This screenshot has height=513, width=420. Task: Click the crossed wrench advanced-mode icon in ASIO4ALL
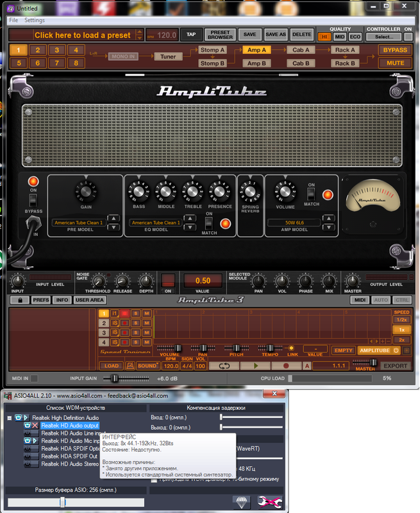(269, 501)
